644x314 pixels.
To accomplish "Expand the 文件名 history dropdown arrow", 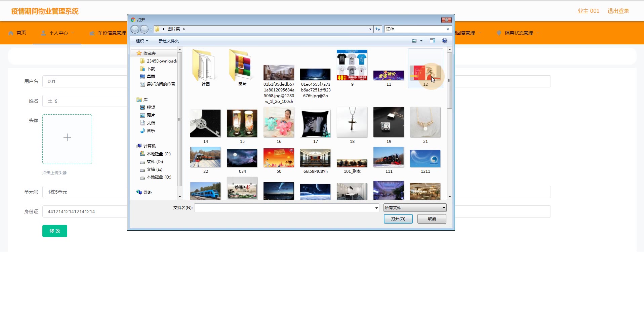I will click(376, 208).
